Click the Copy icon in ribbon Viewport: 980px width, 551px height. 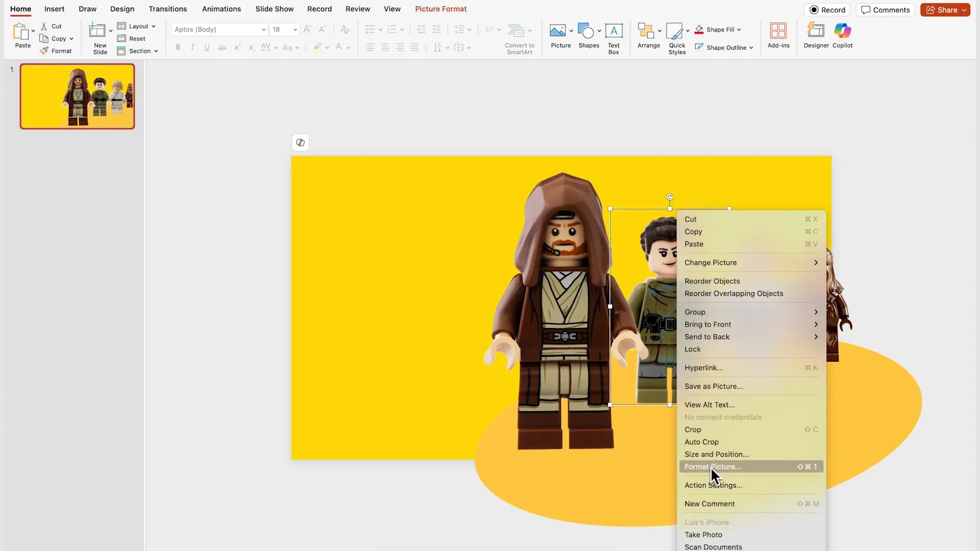pos(44,39)
